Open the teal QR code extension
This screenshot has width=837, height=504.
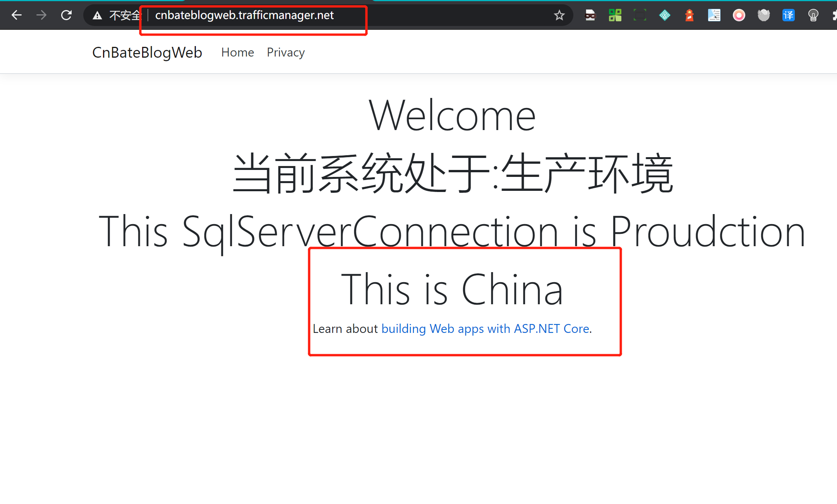tap(664, 15)
